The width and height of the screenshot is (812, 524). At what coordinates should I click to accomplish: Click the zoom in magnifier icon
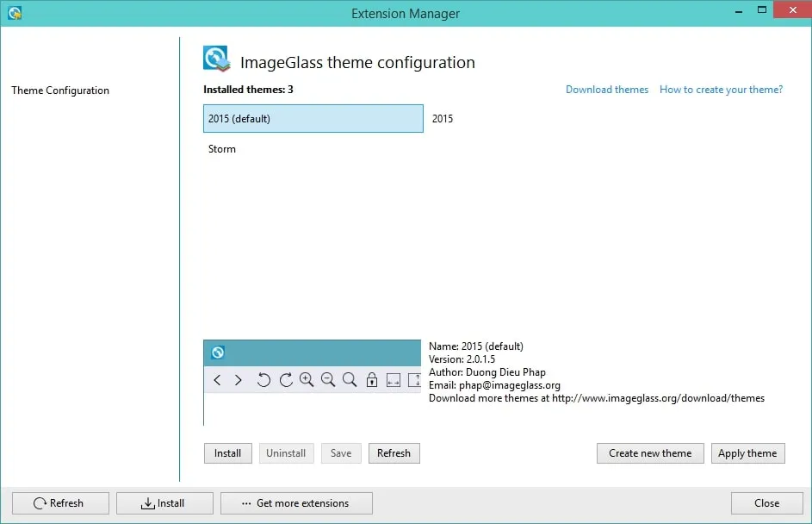(307, 380)
